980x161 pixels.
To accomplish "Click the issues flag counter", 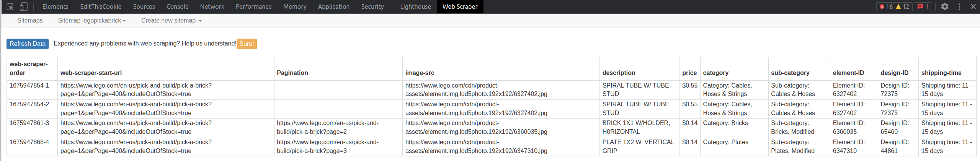I will [923, 7].
